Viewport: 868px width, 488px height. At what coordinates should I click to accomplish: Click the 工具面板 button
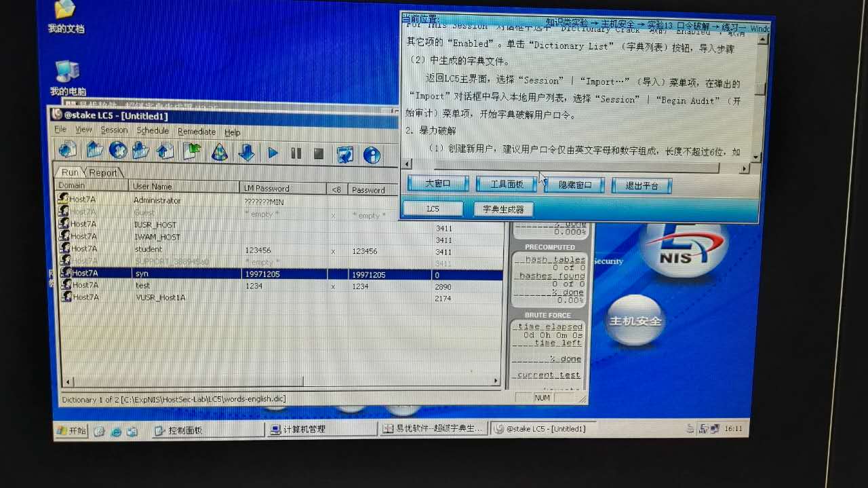(x=507, y=185)
